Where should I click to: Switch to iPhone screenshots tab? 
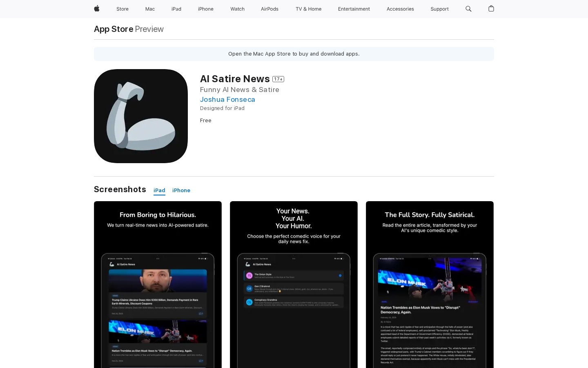pos(181,191)
